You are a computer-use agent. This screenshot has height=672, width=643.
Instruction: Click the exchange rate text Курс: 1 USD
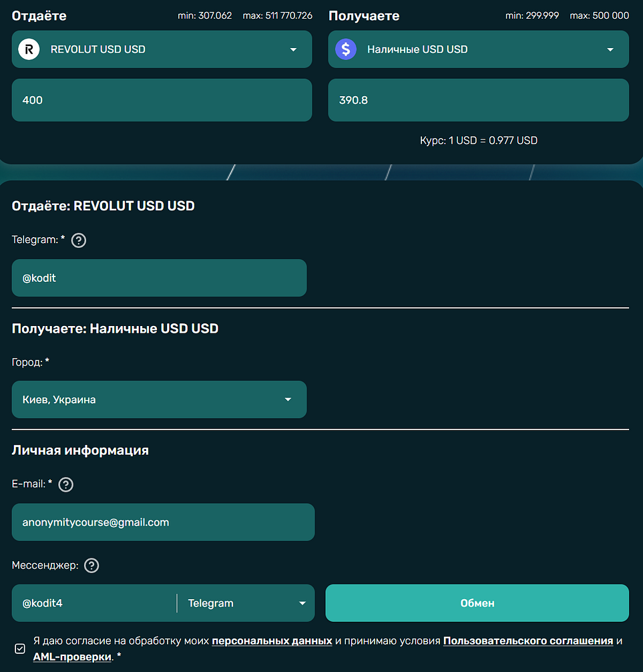478,141
